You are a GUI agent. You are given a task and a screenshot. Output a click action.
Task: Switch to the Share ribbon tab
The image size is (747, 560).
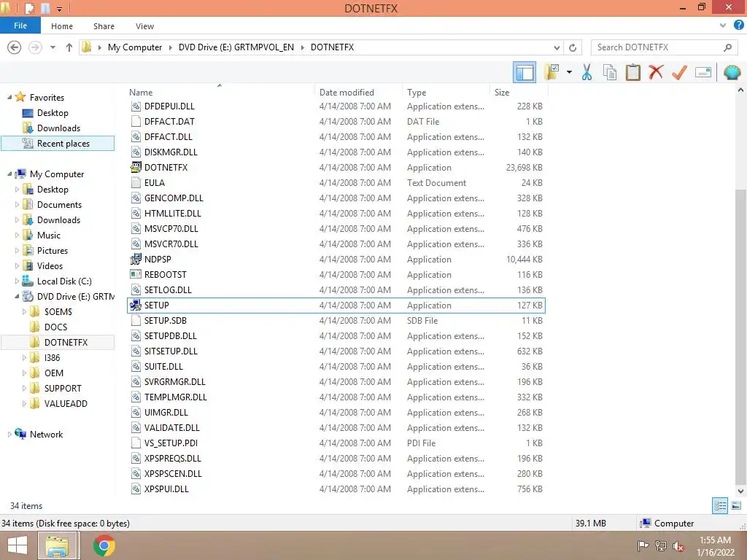point(104,26)
